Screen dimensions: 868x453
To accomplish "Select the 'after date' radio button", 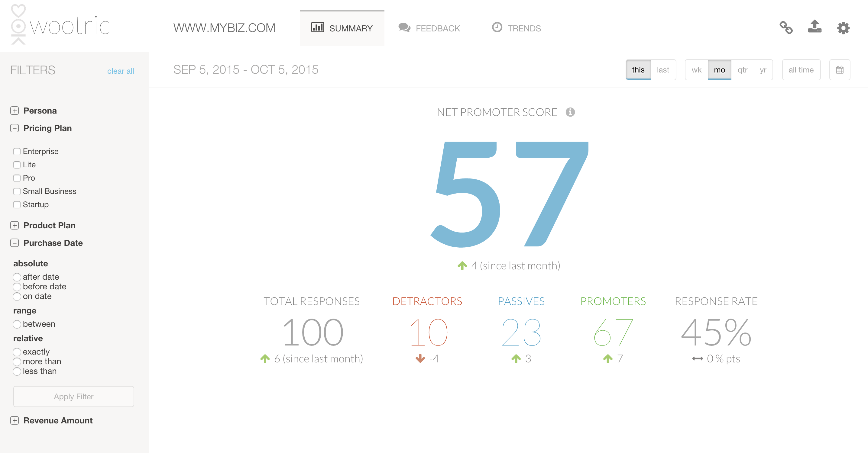I will click(x=17, y=277).
